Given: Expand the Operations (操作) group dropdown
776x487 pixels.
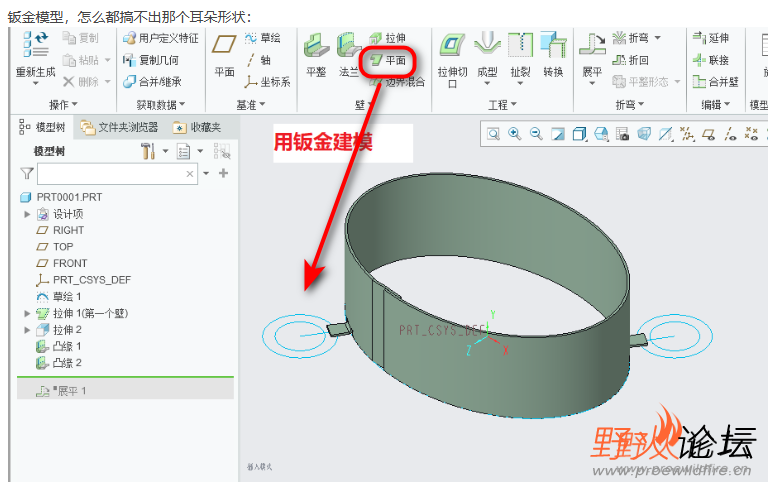Looking at the screenshot, I should pos(63,105).
